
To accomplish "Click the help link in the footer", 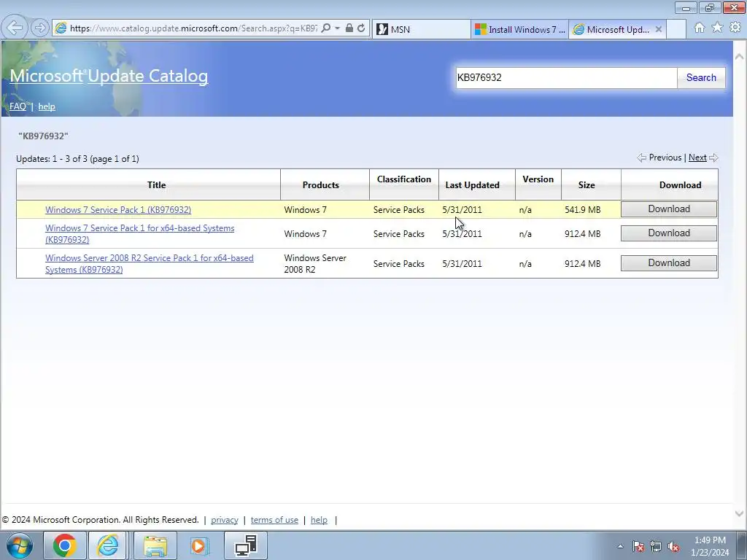I will tap(319, 520).
